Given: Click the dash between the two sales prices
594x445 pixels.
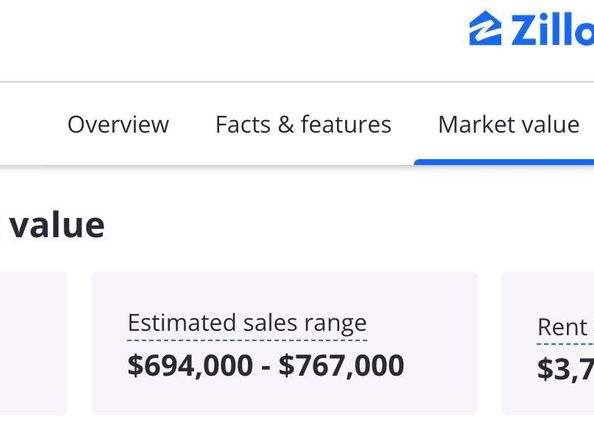Looking at the screenshot, I should [266, 367].
